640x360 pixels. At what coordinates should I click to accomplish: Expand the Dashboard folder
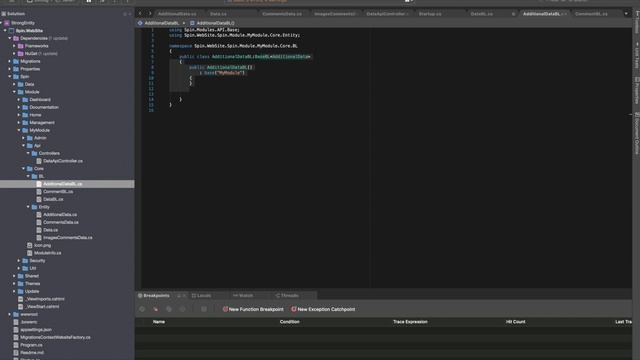tap(19, 100)
